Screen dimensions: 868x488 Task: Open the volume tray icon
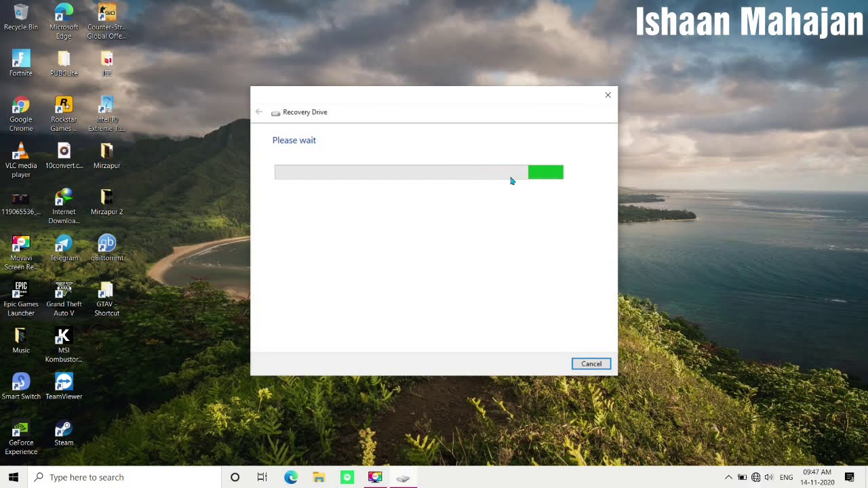[x=769, y=477]
